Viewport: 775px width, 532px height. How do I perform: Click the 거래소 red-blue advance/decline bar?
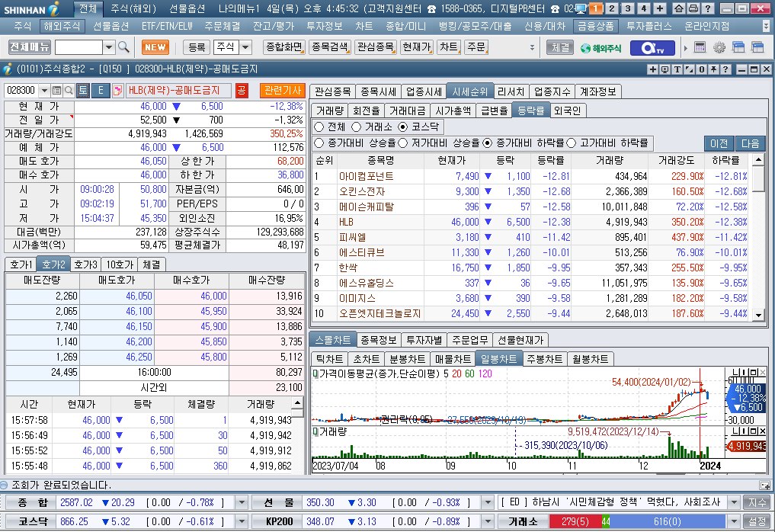[x=637, y=521]
